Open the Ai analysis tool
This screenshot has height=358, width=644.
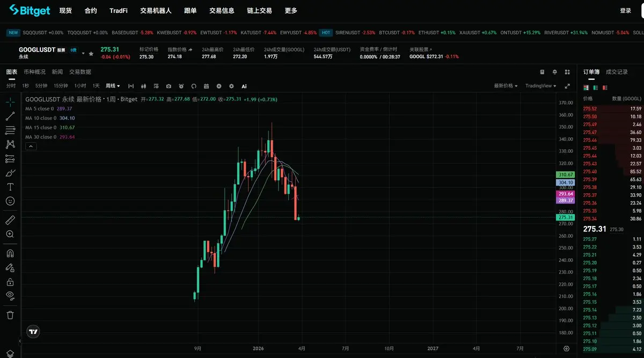244,86
